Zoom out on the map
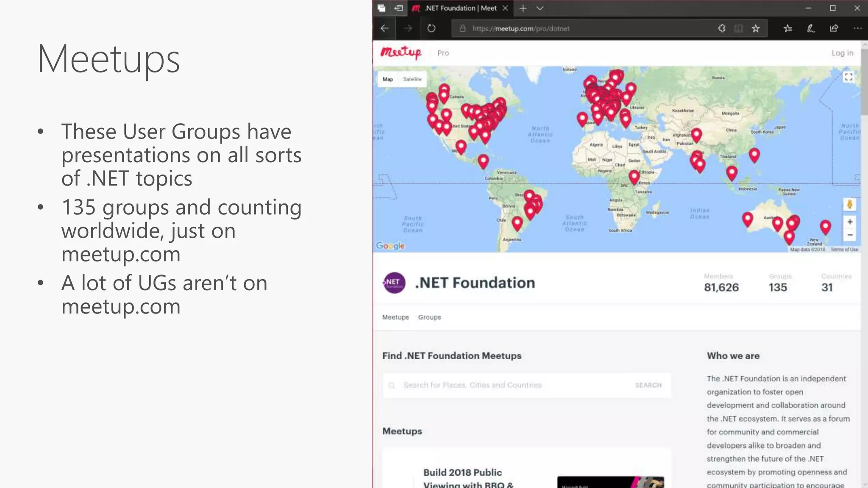Screen dimensions: 868x488 pyautogui.click(x=849, y=235)
